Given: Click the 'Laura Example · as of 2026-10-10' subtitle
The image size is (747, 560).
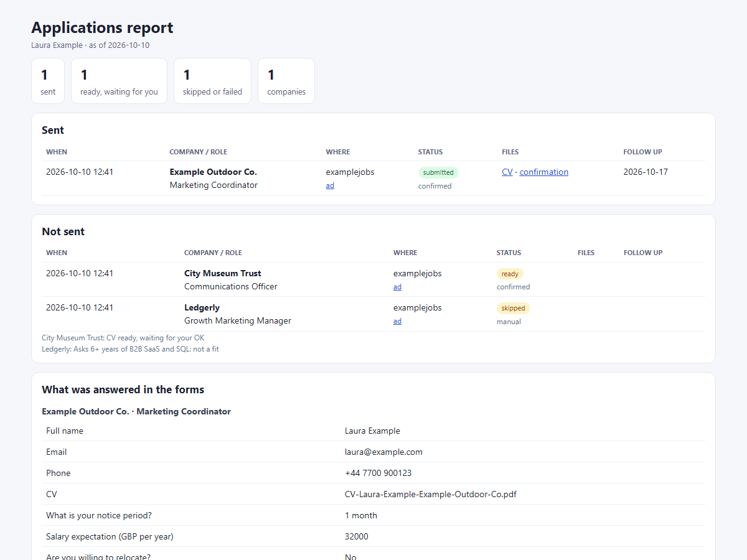Looking at the screenshot, I should coord(90,45).
